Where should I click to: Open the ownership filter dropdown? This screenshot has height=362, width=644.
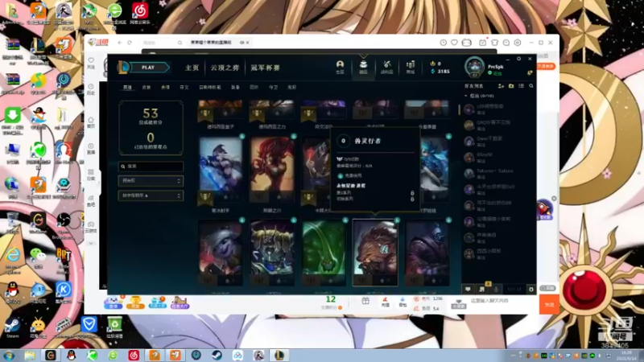point(151,180)
